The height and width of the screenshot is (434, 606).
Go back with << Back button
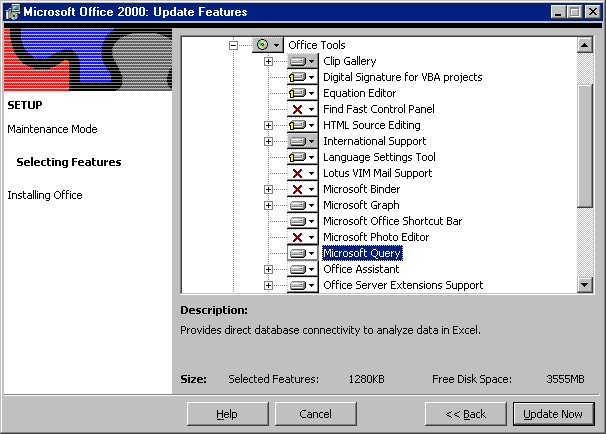coord(465,414)
